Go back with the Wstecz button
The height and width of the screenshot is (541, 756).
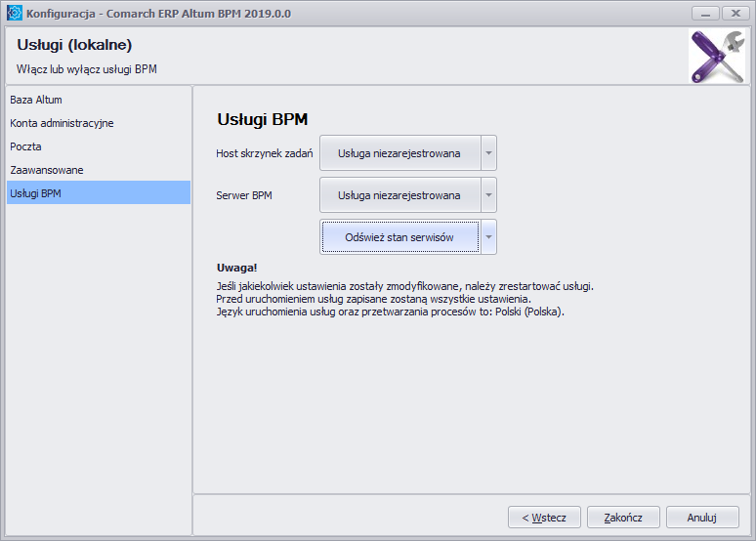coord(544,518)
